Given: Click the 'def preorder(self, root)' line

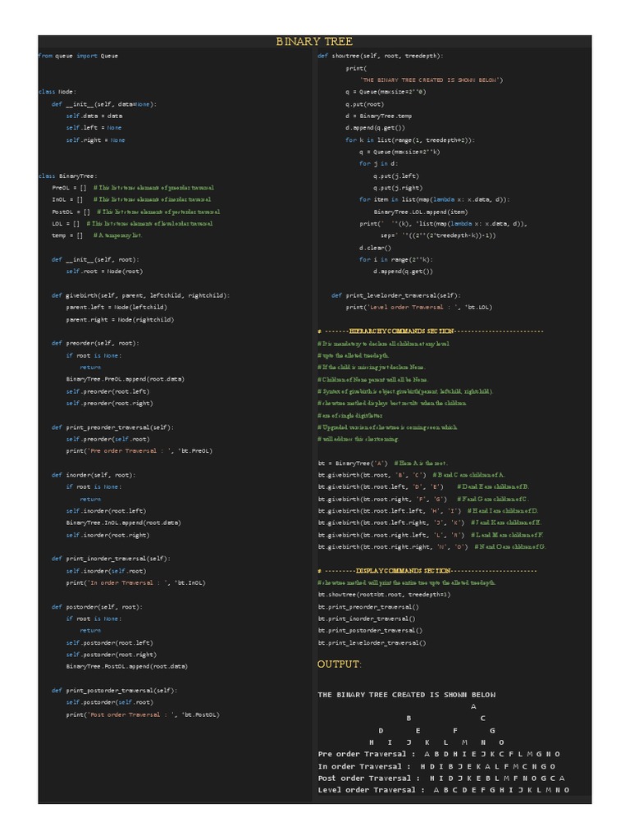Looking at the screenshot, I should (x=95, y=343).
